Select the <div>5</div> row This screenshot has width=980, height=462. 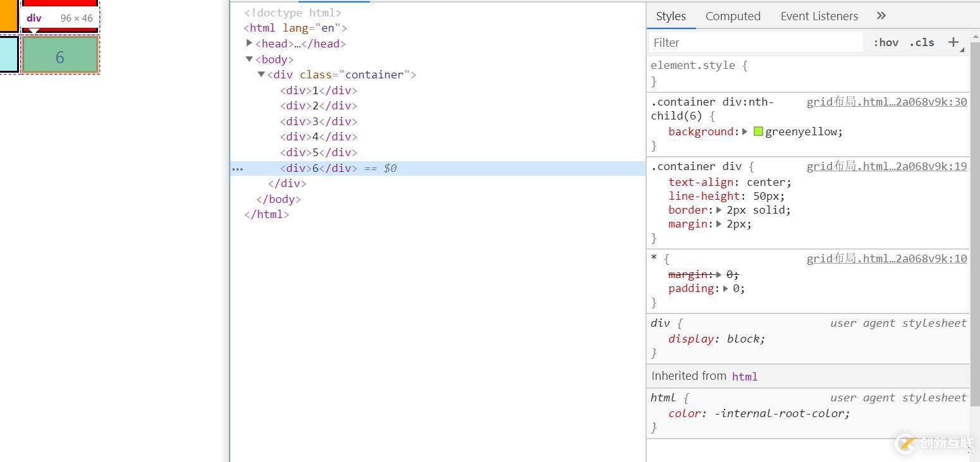point(319,152)
